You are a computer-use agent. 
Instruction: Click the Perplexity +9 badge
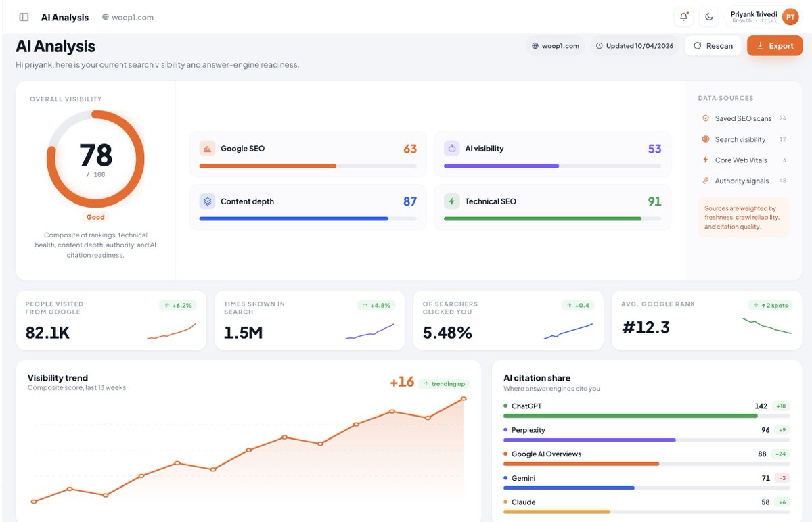coord(782,430)
